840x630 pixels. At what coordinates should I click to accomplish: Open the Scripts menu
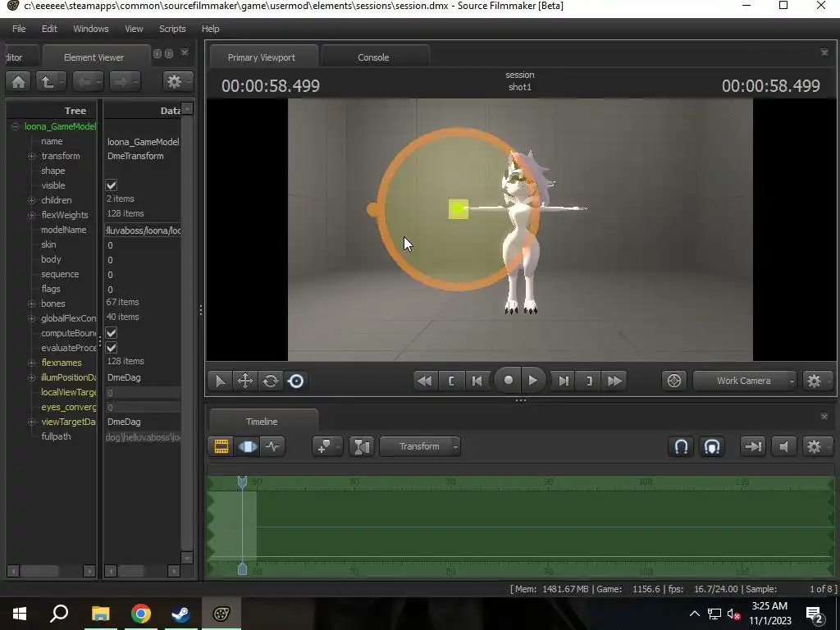tap(172, 29)
